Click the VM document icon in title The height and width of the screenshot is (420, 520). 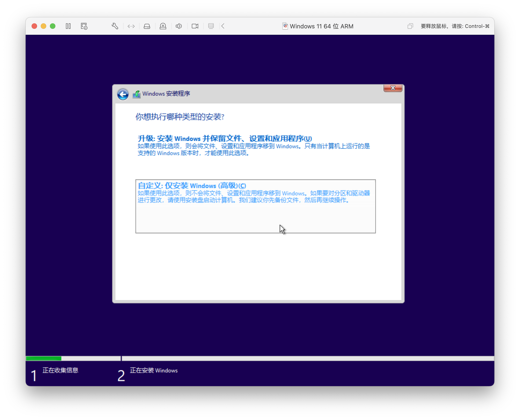[x=285, y=26]
